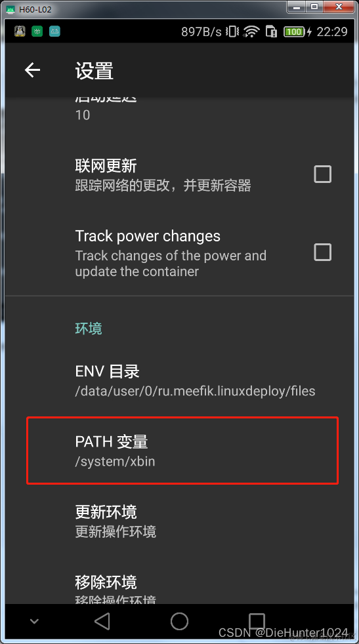The width and height of the screenshot is (359, 644).
Task: Tap the Linux penguin notification icon
Action: coord(20,31)
